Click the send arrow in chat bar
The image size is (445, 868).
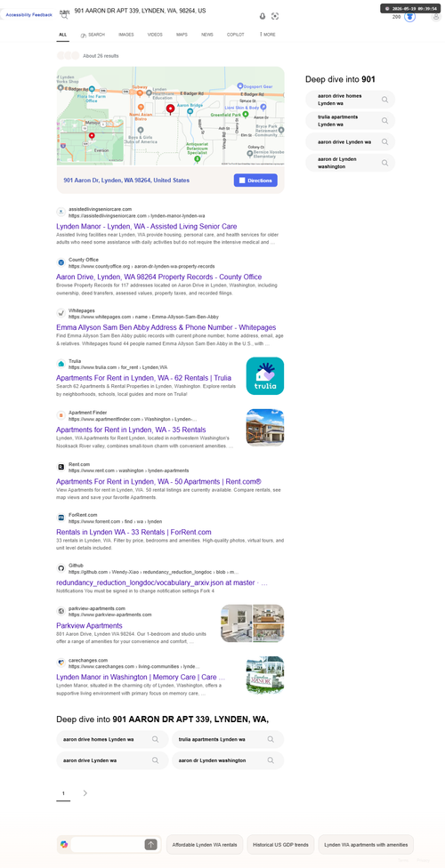[150, 844]
